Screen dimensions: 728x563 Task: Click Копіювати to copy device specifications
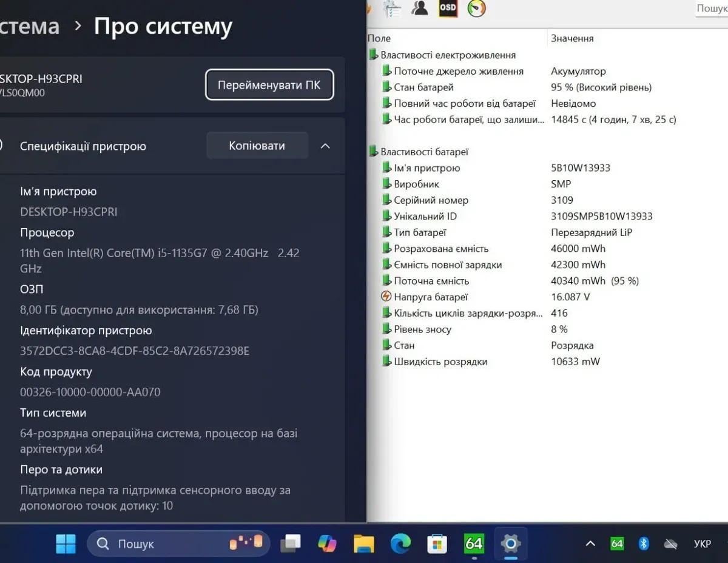tap(257, 146)
